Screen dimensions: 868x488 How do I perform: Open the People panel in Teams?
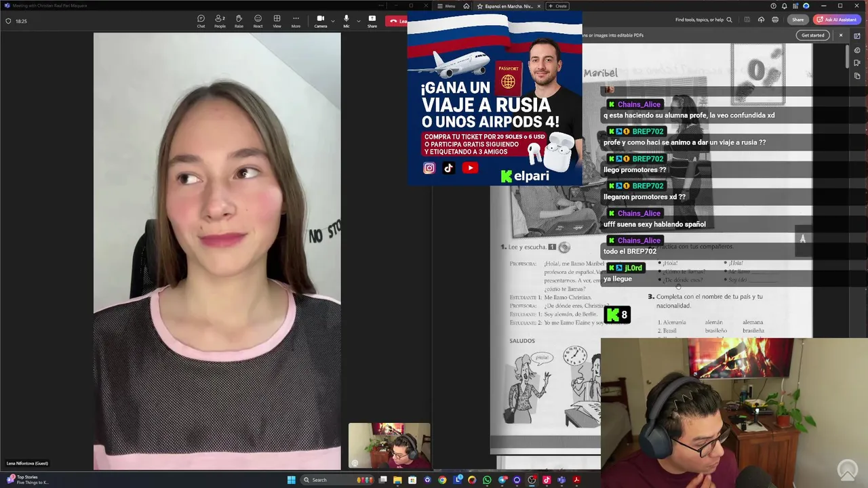(220, 21)
